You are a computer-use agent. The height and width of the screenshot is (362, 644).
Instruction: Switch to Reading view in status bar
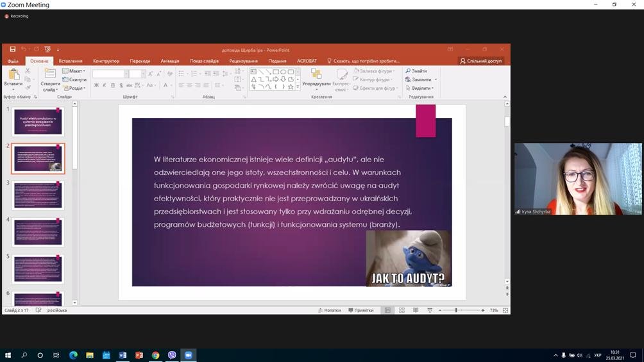click(416, 310)
